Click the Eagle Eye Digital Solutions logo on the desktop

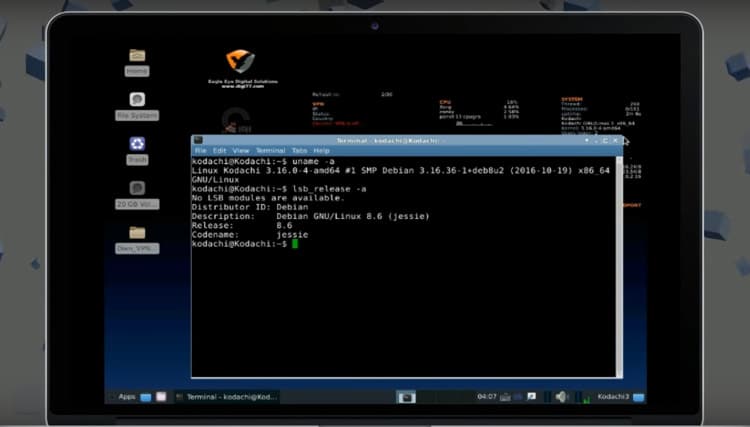point(241,62)
